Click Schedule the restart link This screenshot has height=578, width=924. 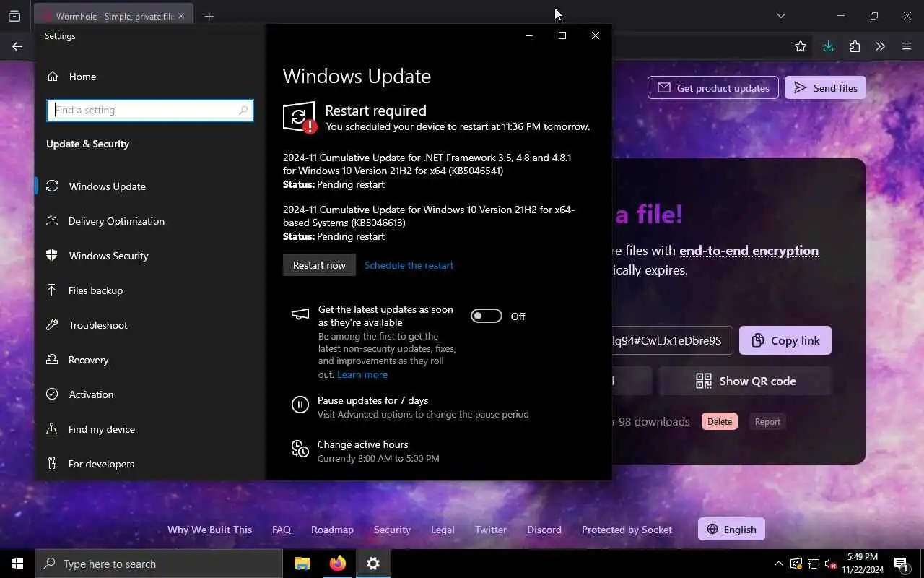(409, 265)
